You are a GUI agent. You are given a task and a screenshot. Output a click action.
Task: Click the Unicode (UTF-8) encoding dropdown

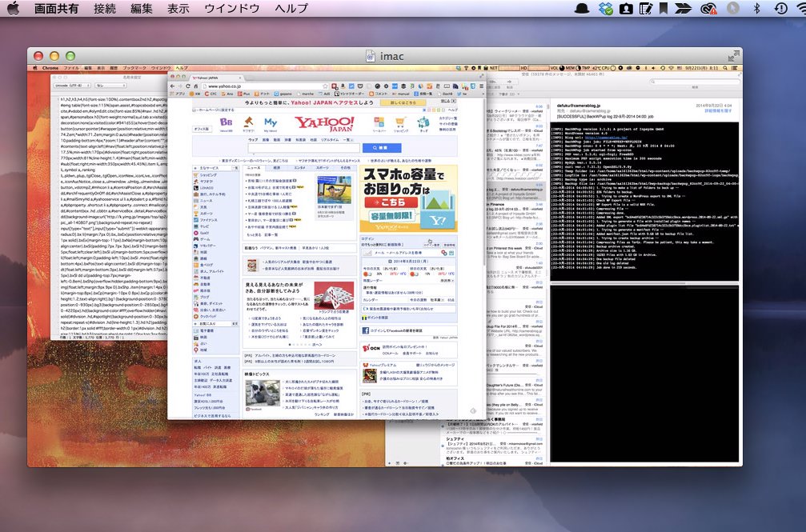(x=73, y=86)
